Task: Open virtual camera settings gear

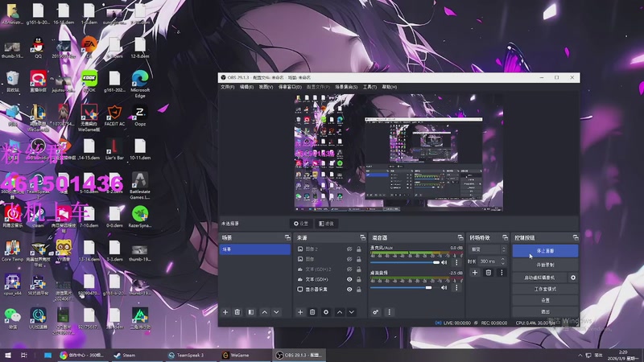Action: click(573, 278)
